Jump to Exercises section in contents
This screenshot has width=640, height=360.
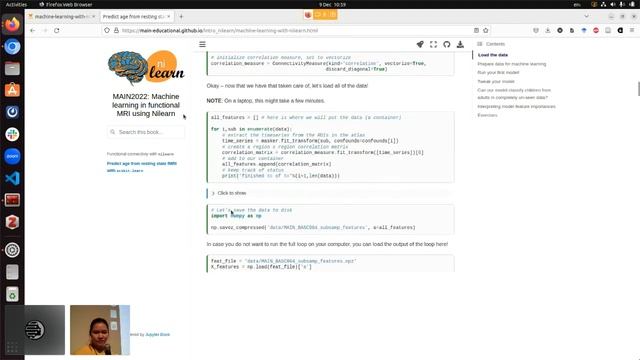(x=487, y=115)
